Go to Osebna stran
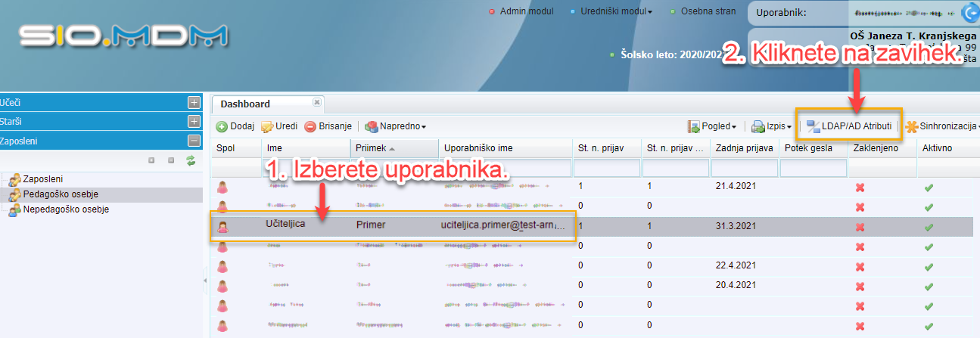The height and width of the screenshot is (338, 980). coord(706,11)
